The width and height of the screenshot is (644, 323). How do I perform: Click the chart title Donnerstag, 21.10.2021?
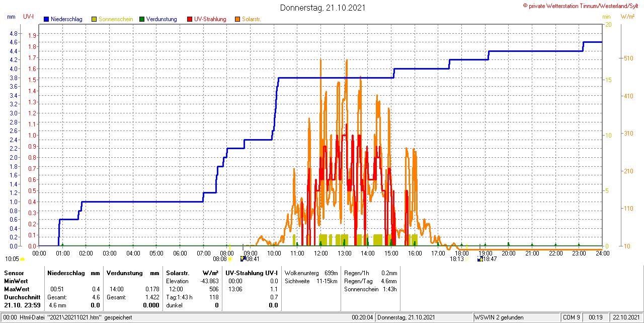(323, 8)
